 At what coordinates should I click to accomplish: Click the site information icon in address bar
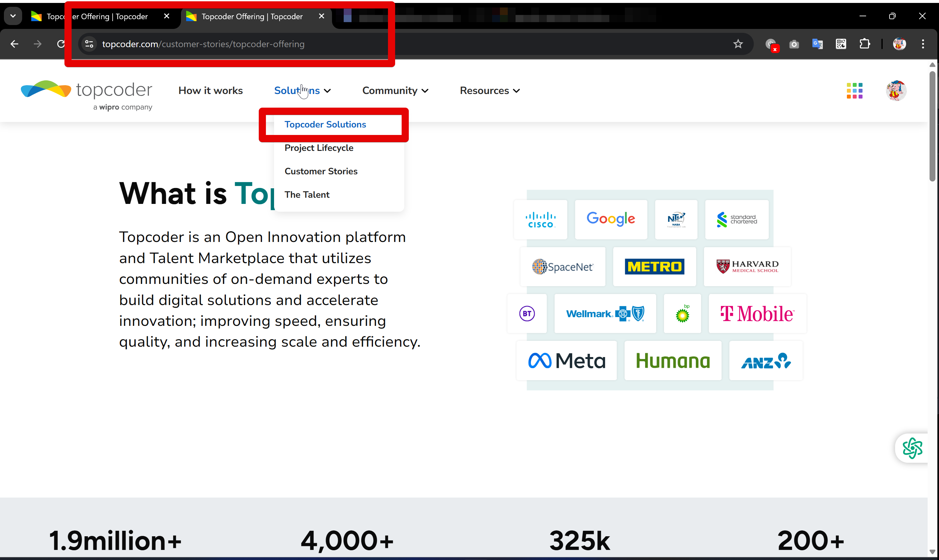point(89,44)
